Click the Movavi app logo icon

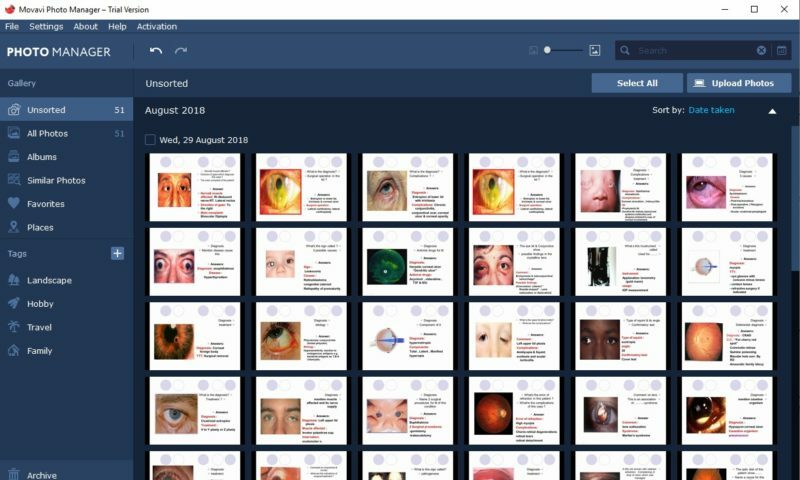pyautogui.click(x=10, y=9)
